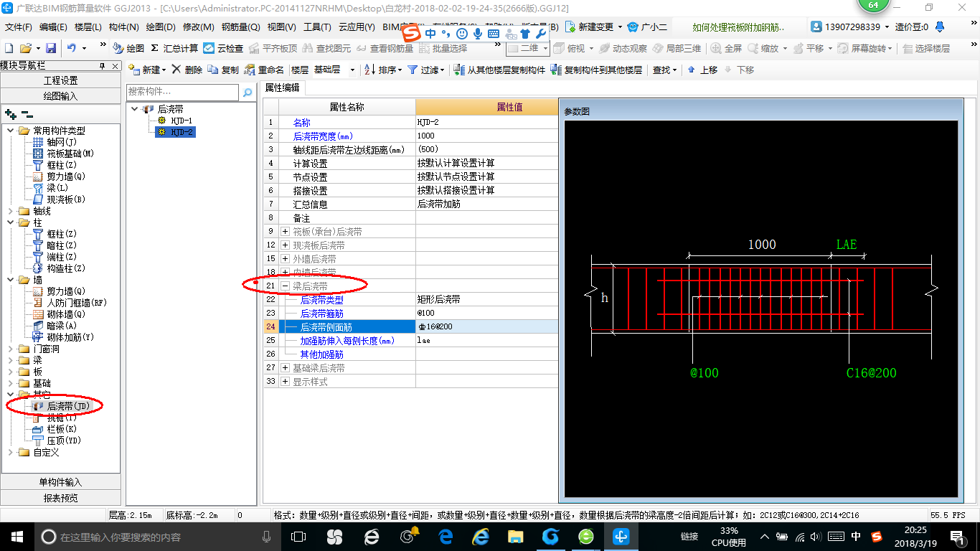The image size is (980, 551).
Task: Click the 搜索构件 search field
Action: 182,92
